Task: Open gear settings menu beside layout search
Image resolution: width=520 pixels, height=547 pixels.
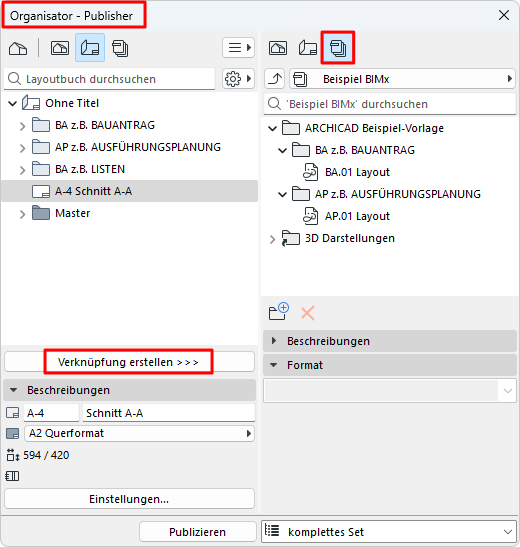Action: tap(239, 79)
